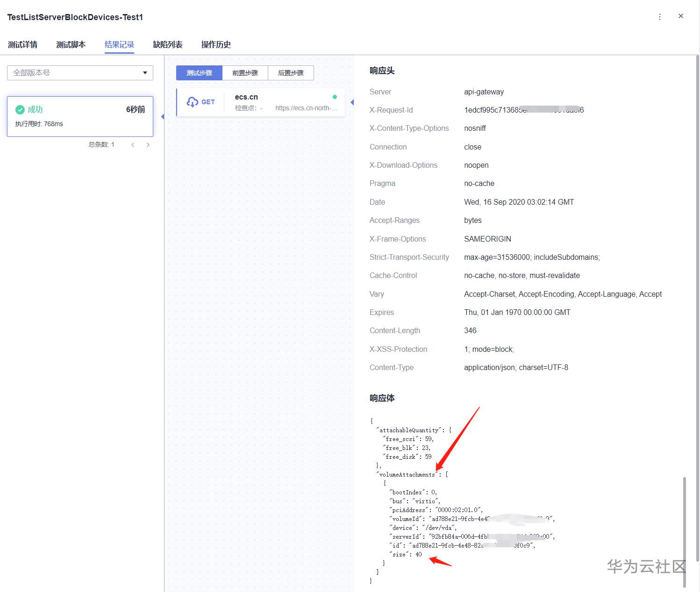Click the 6秒前 timestamp text
The image size is (700, 592).
click(136, 110)
